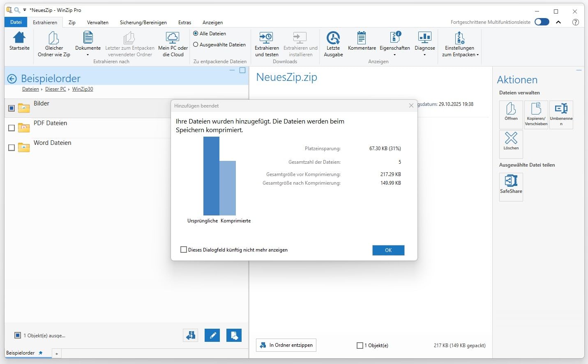Image resolution: width=588 pixels, height=364 pixels.
Task: Click Extrahieren und testen icon
Action: pyautogui.click(x=266, y=38)
